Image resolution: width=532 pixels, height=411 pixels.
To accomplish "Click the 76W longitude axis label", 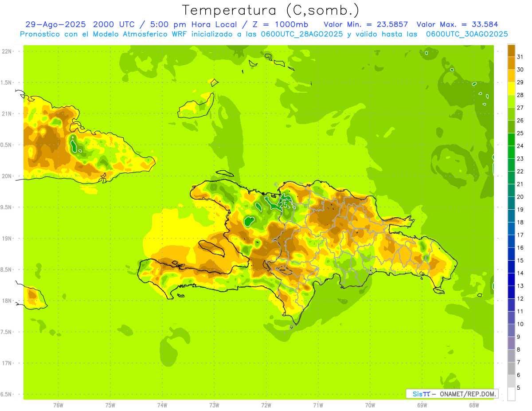I will tap(58, 405).
